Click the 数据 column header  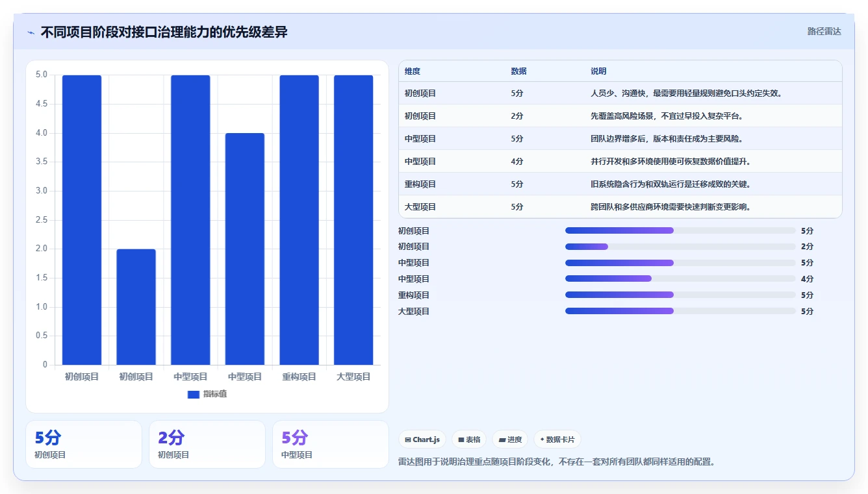pos(519,71)
